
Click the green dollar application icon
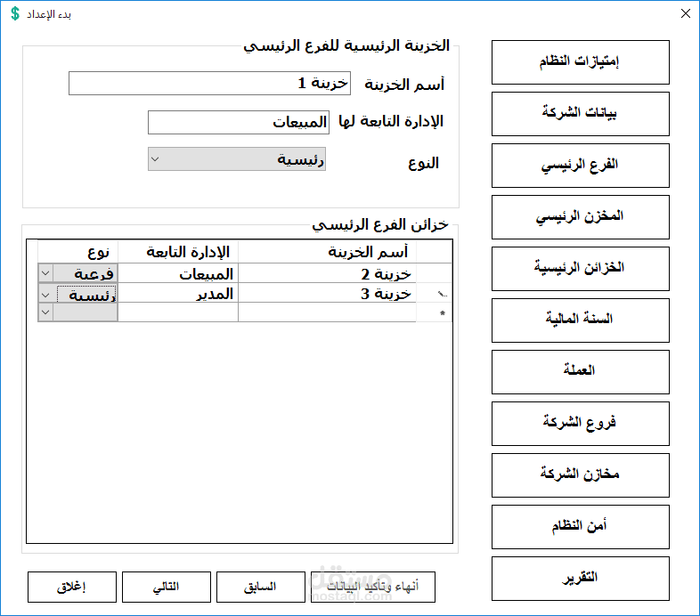coord(15,14)
